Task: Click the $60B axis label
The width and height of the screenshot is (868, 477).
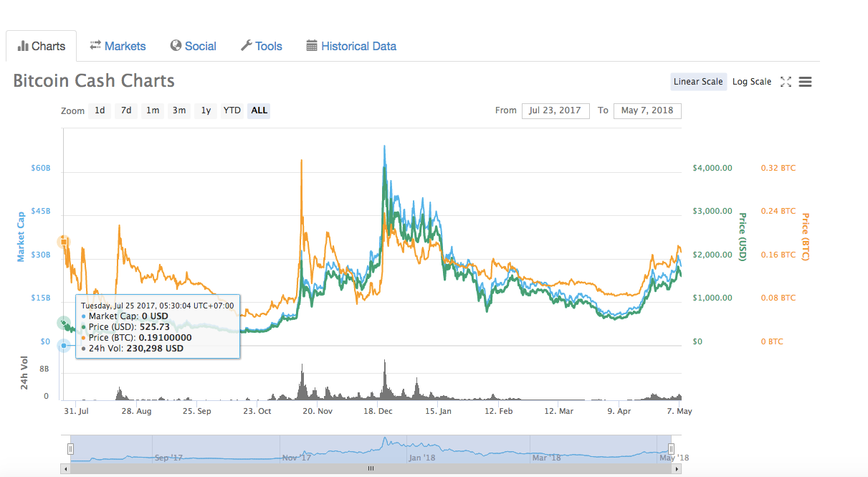Action: click(41, 168)
